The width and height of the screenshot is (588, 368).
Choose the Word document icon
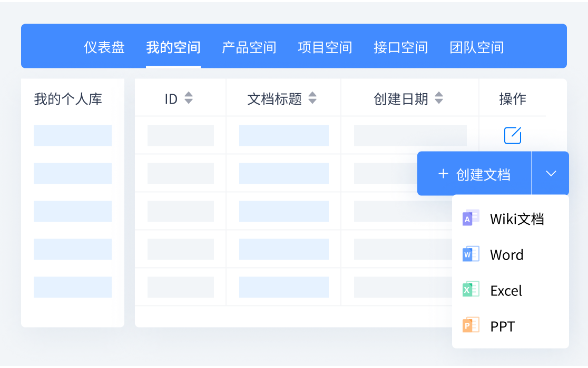[x=471, y=254]
